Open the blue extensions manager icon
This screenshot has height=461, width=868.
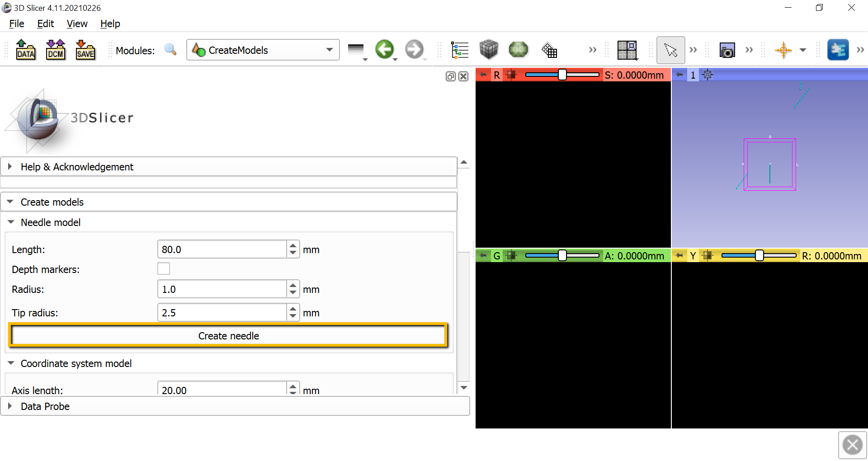pos(838,50)
